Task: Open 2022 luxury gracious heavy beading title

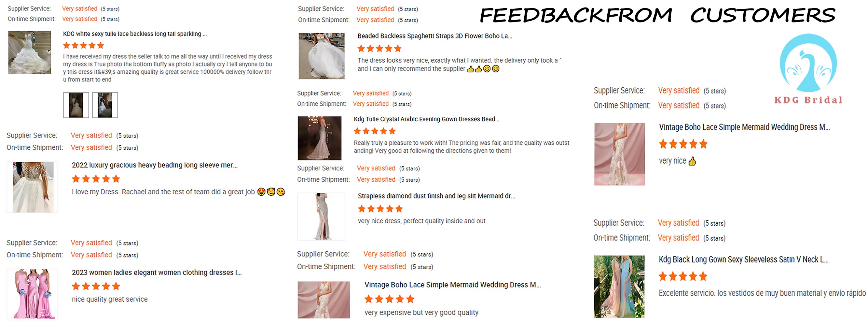Action: (155, 165)
